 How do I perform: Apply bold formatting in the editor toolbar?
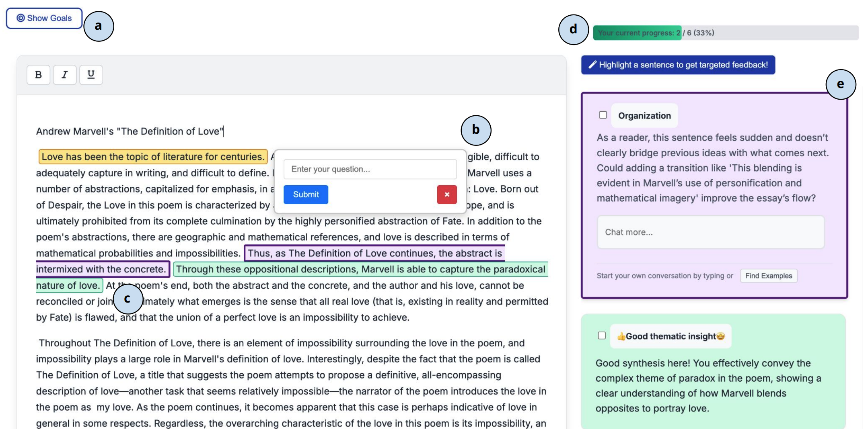[38, 74]
